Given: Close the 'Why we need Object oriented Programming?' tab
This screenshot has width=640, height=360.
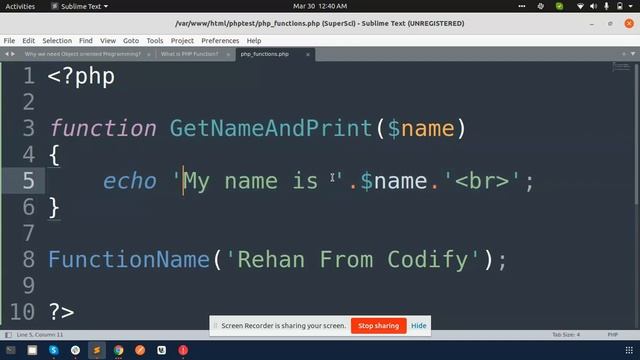Looking at the screenshot, I should point(149,54).
